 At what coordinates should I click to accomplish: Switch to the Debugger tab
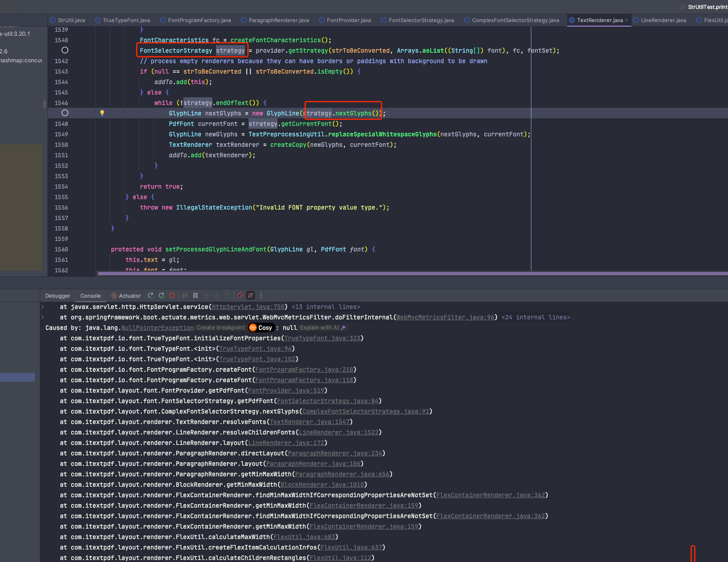coord(58,296)
